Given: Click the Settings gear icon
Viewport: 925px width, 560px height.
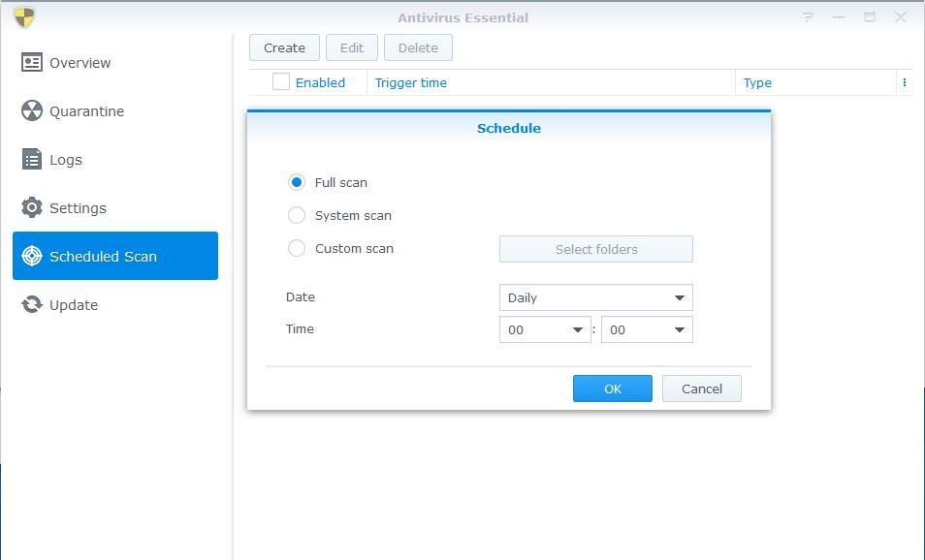Looking at the screenshot, I should 32,207.
